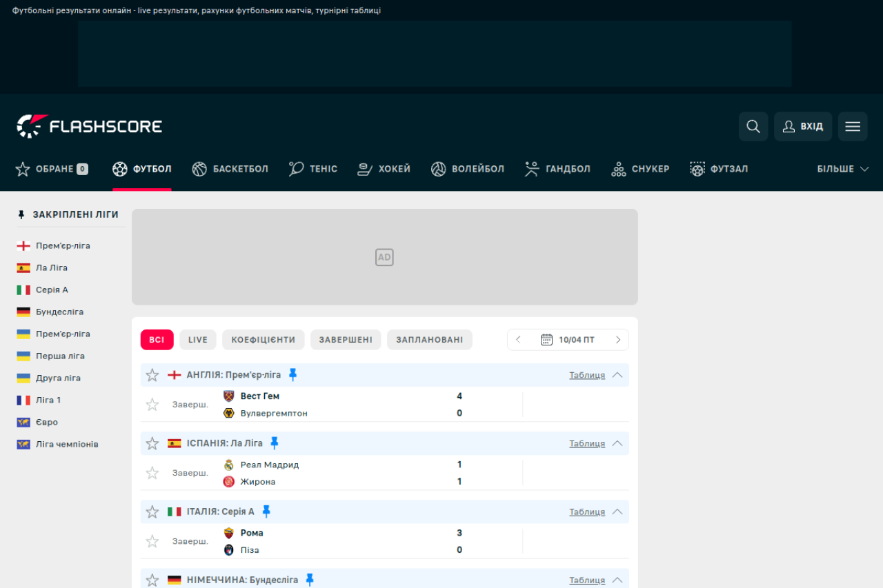Image resolution: width=883 pixels, height=588 pixels.
Task: Select the Баскетбол sport icon
Action: pyautogui.click(x=199, y=168)
